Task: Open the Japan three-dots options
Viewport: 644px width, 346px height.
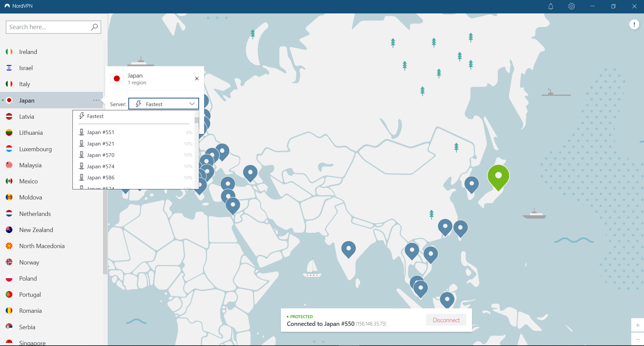Action: click(x=96, y=100)
